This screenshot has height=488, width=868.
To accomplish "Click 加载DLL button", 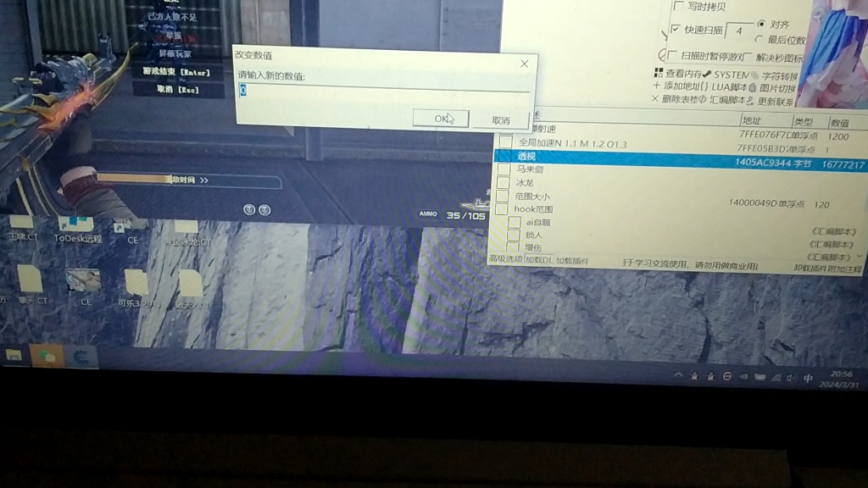I will click(538, 259).
